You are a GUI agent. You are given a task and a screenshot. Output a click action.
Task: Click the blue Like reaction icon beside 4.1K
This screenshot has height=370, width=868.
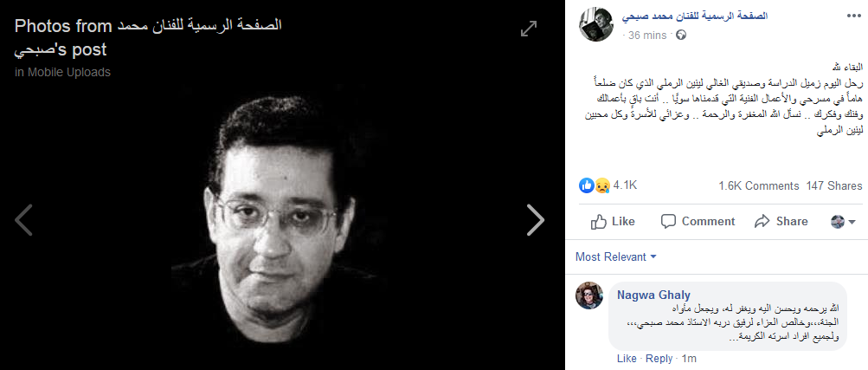(586, 185)
